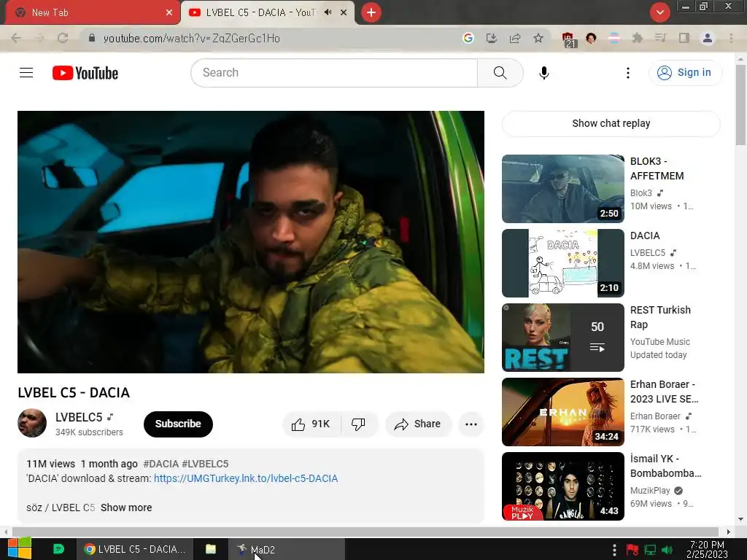Screen dimensions: 747x560
Task: Open Erhan Boraer 2023 LIVE thumbnail
Action: [x=562, y=412]
